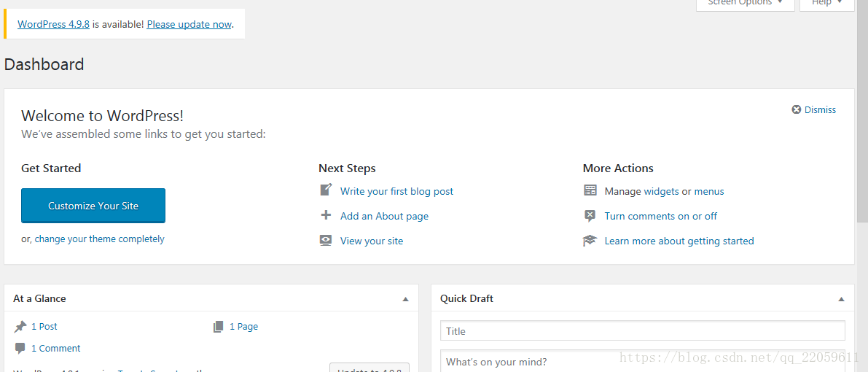This screenshot has width=868, height=372.
Task: Open the WordPress 4.9.8 link
Action: (x=54, y=24)
